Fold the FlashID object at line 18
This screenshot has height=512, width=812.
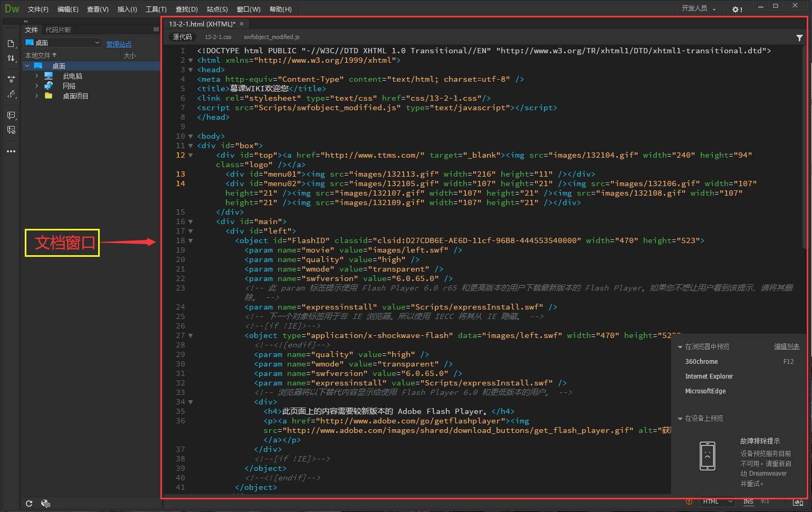tap(190, 240)
